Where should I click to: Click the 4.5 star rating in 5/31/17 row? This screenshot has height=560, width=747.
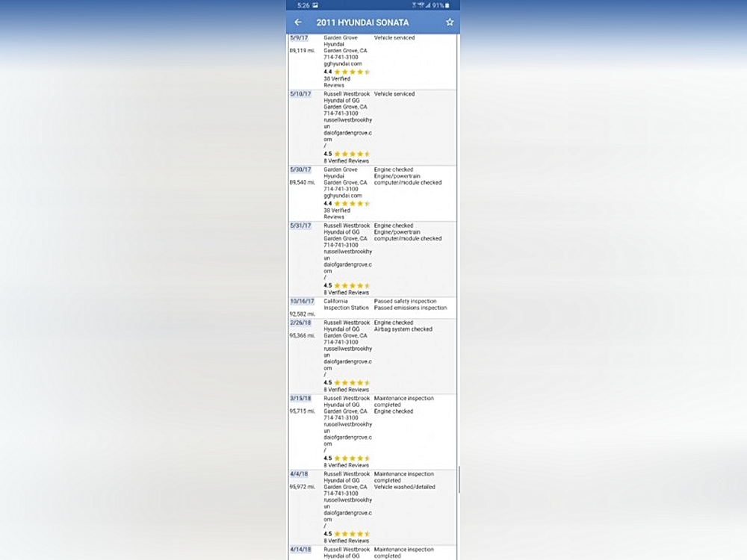click(x=347, y=286)
